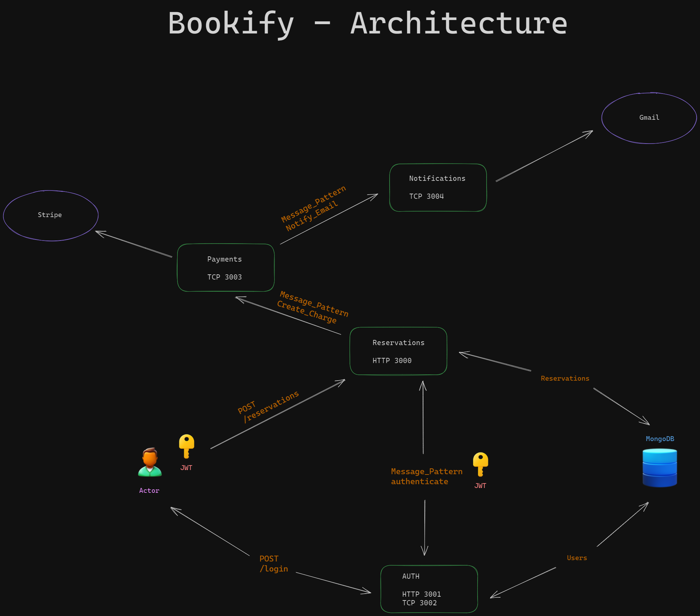The height and width of the screenshot is (616, 700).
Task: Click the blue MongoDB database icon
Action: coord(659,468)
